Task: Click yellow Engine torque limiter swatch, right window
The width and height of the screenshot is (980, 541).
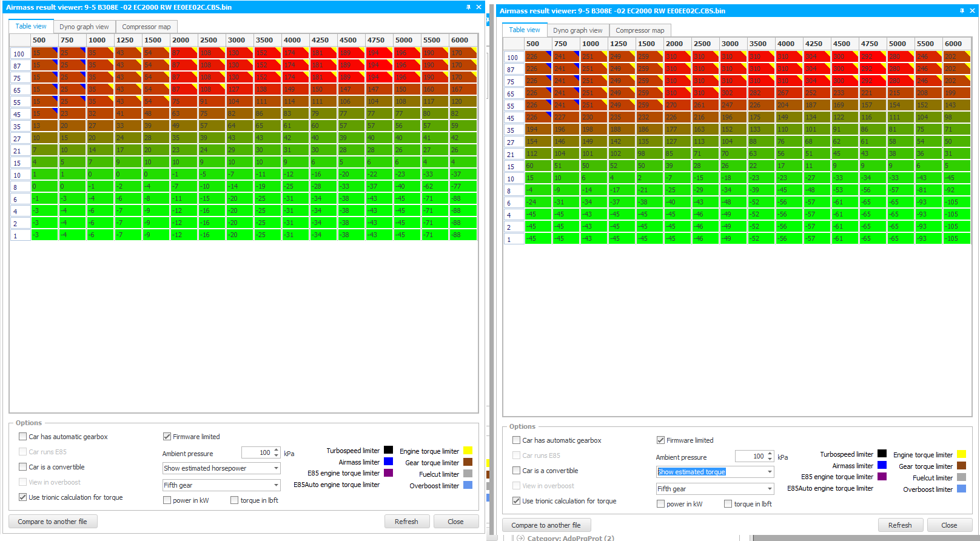Action: 961,454
